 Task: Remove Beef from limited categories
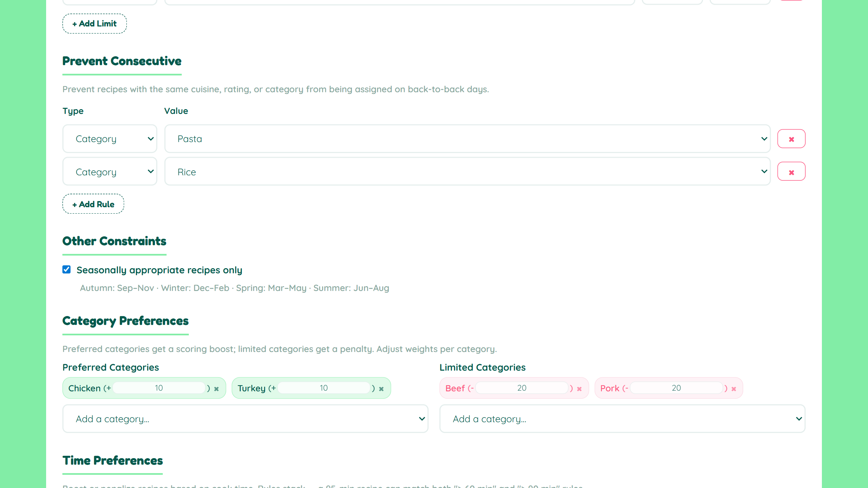tap(579, 389)
